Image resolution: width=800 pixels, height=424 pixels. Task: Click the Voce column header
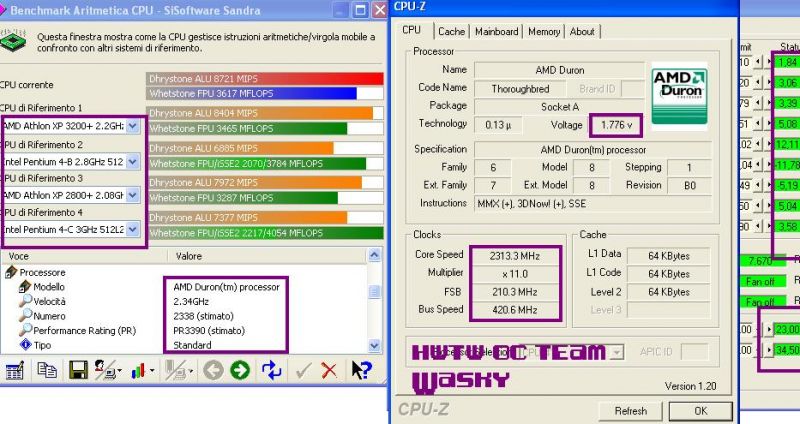(84, 256)
